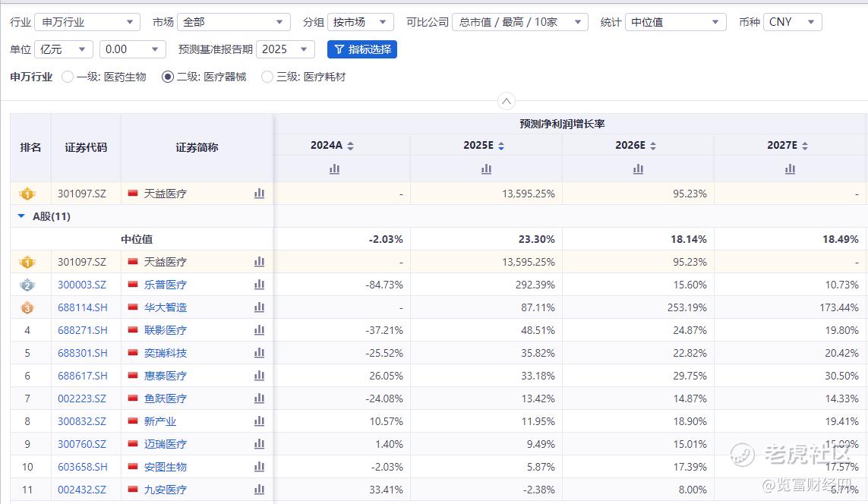Click bar chart icon beside 乐普医疗

coord(259,285)
